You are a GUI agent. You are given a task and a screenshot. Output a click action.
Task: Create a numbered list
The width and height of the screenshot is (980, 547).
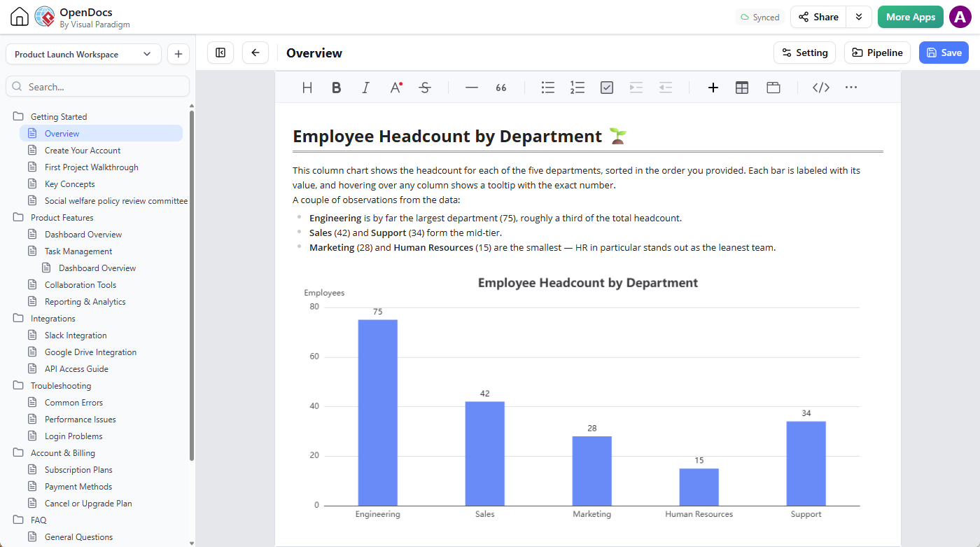(x=577, y=88)
